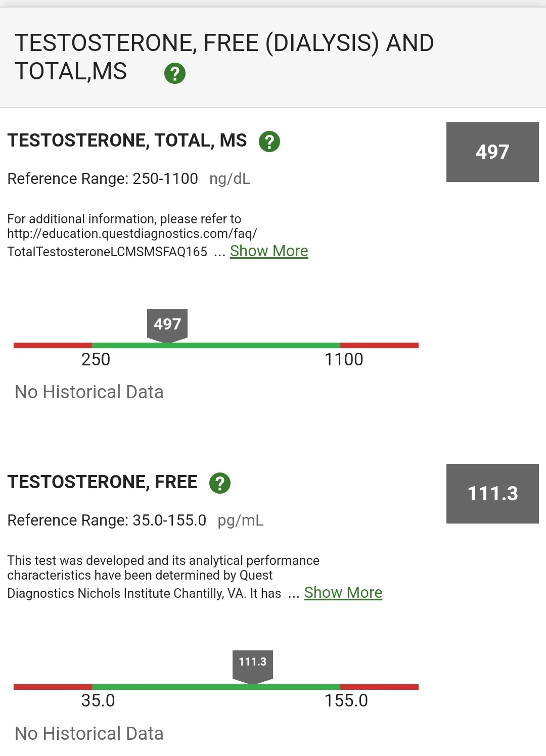Click the free testosterone green in-range bar
The height and width of the screenshot is (756, 546).
click(x=216, y=687)
